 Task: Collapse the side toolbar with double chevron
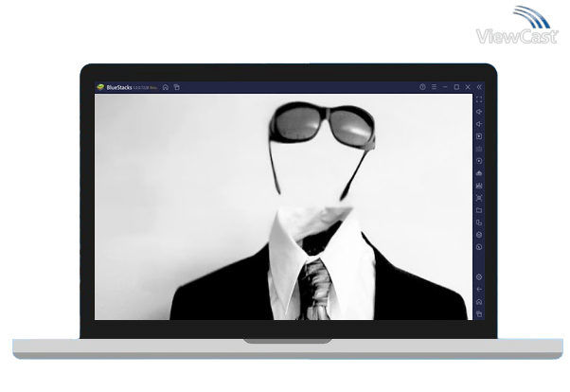479,87
